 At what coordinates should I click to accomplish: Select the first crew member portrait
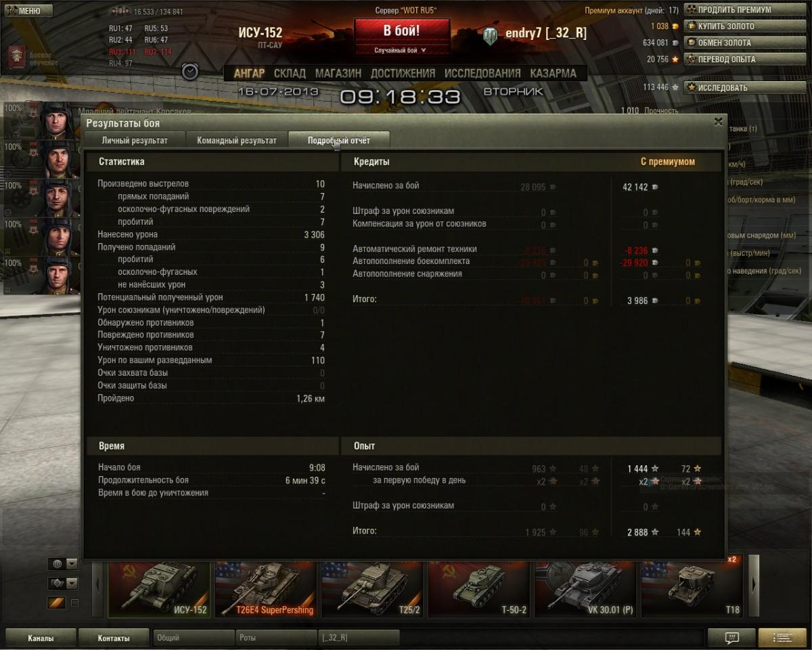56,120
